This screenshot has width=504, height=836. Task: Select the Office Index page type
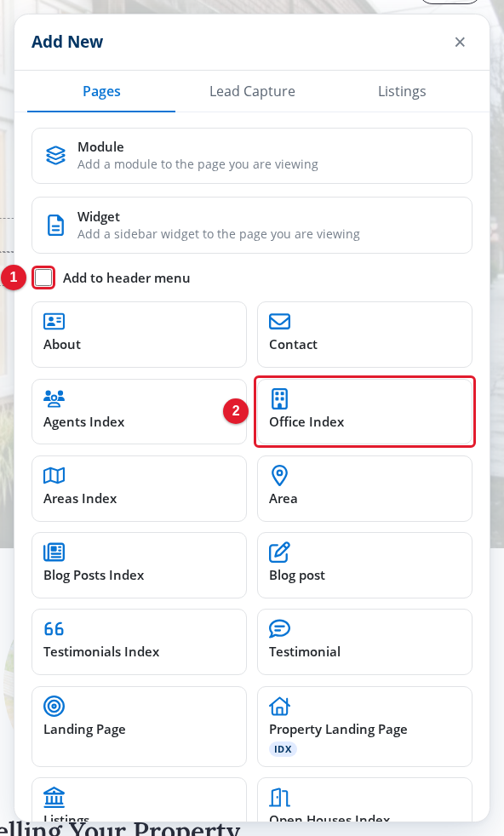pyautogui.click(x=364, y=411)
